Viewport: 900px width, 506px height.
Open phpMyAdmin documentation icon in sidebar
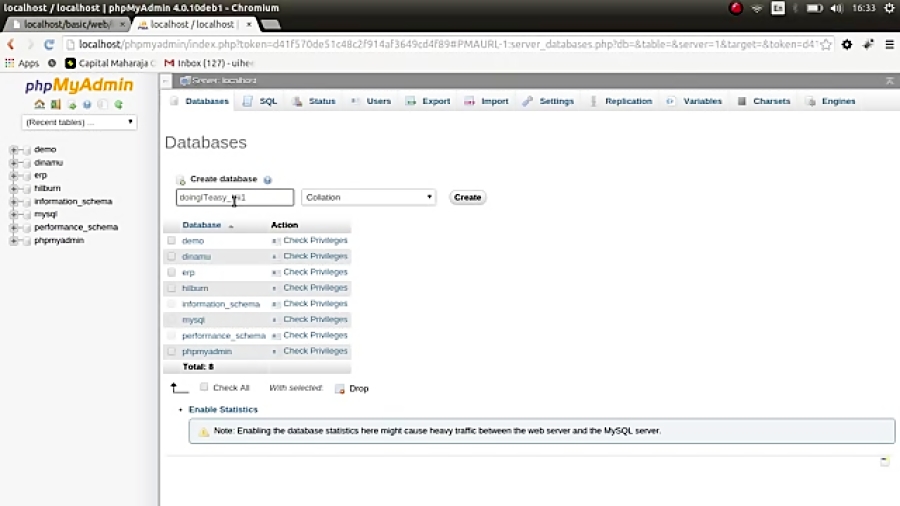[87, 104]
